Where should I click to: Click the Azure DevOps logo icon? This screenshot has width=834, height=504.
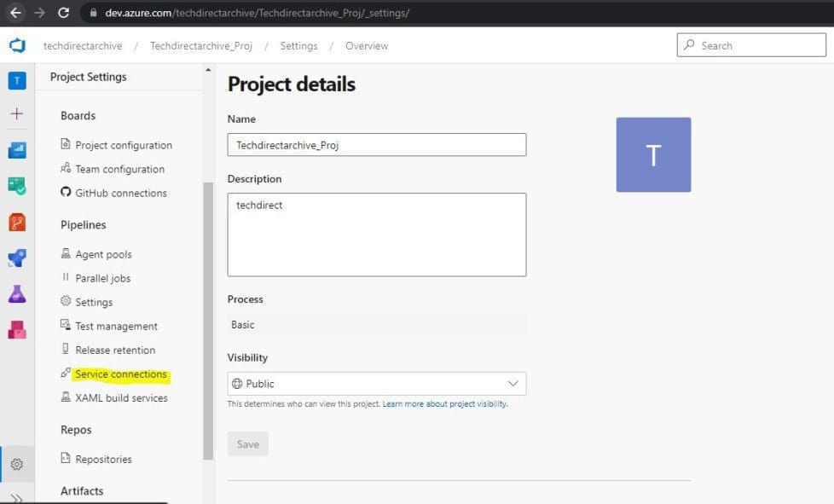(x=16, y=45)
